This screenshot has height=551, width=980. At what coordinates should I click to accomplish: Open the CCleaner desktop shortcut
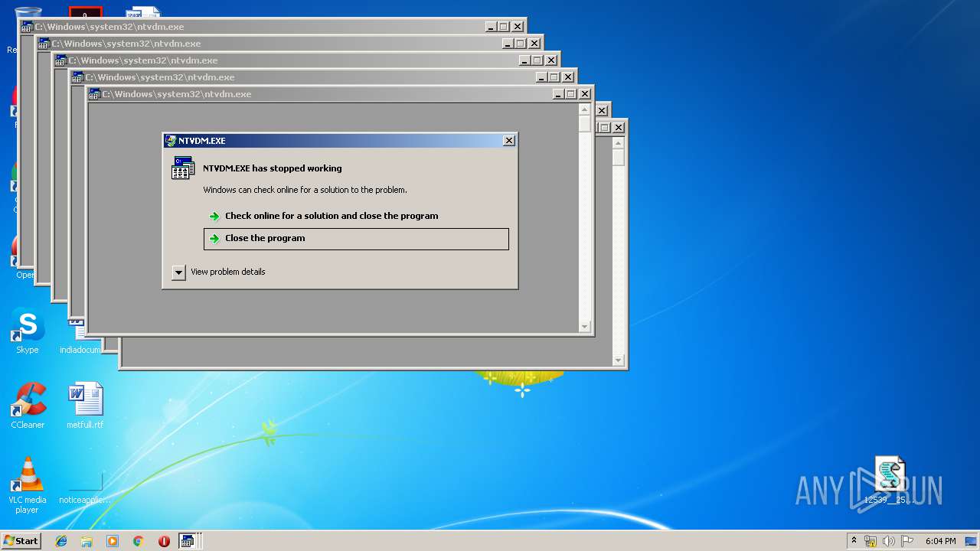point(28,406)
